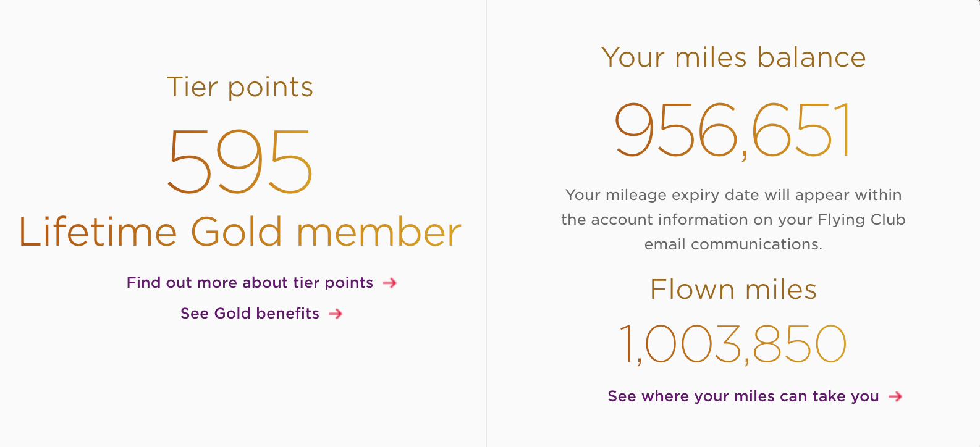Click the Flown miles heading
This screenshot has width=980, height=447.
(733, 289)
